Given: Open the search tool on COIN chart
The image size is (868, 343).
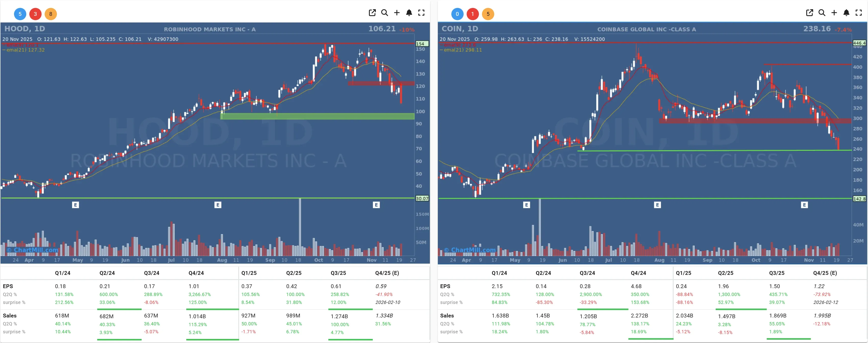Looking at the screenshot, I should 822,13.
